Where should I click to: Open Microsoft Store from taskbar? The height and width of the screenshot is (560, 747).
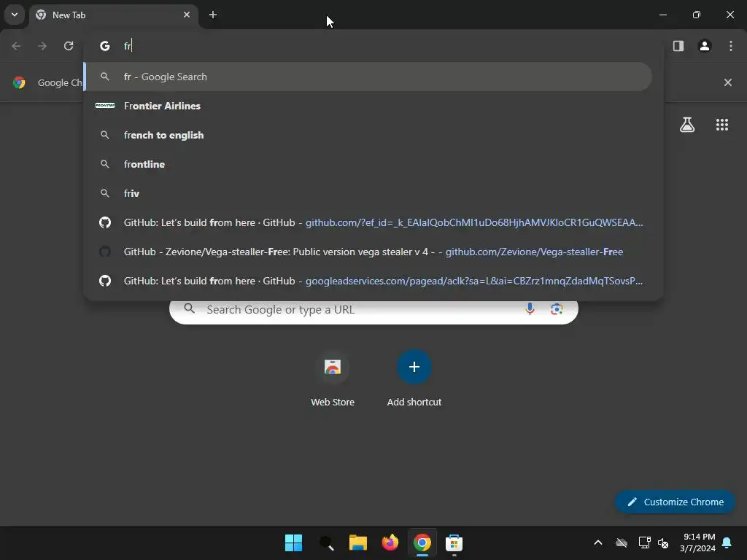[x=454, y=542]
